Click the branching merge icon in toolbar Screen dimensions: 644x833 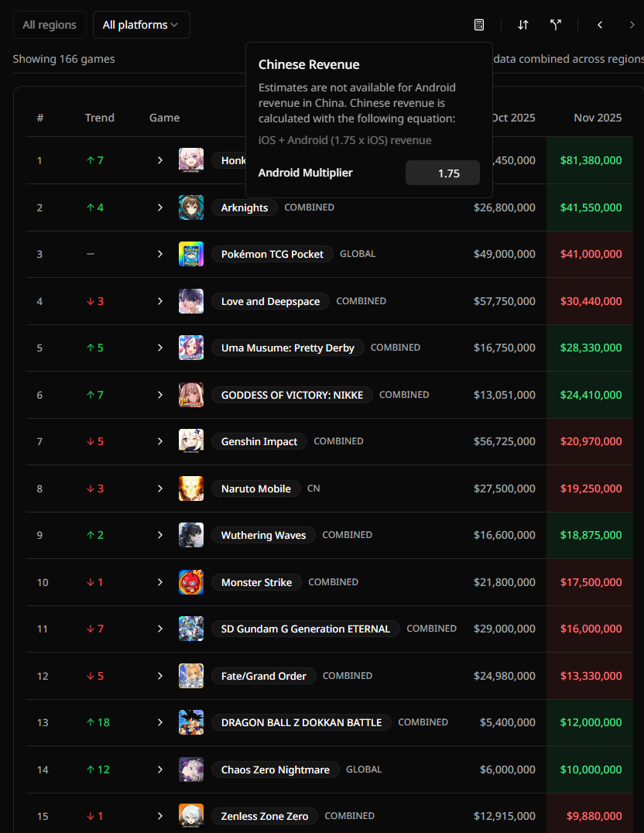[x=556, y=25]
